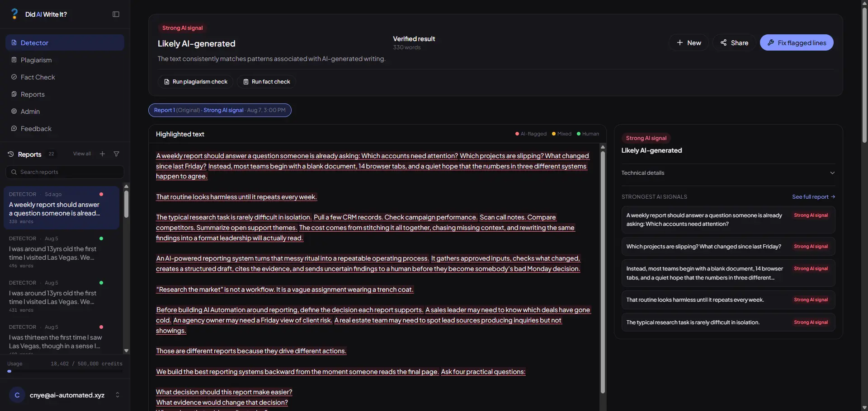Click highlighted line 'What evidence would change that decision?'
The image size is (868, 411).
222,402
